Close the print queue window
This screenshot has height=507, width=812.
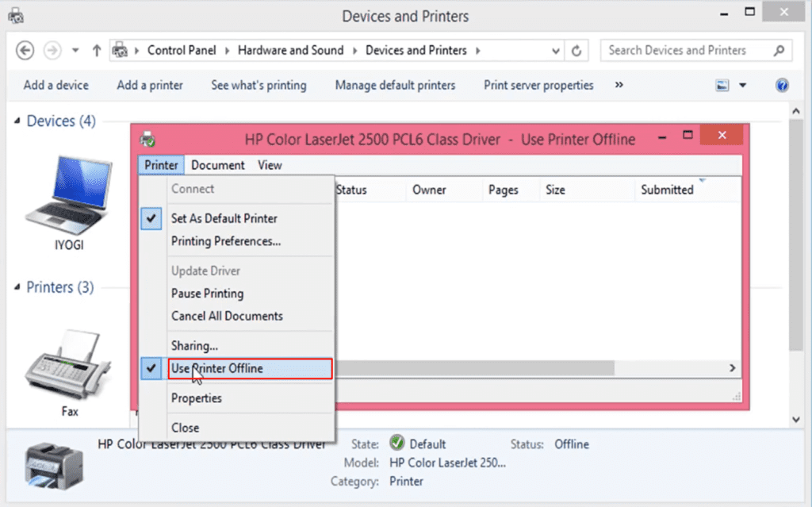[722, 136]
